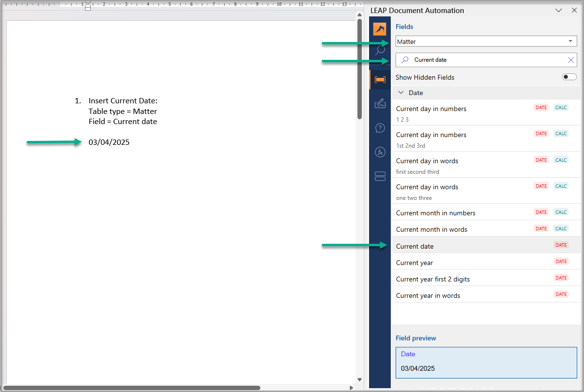Click the orange LEAP logo icon

(x=380, y=29)
